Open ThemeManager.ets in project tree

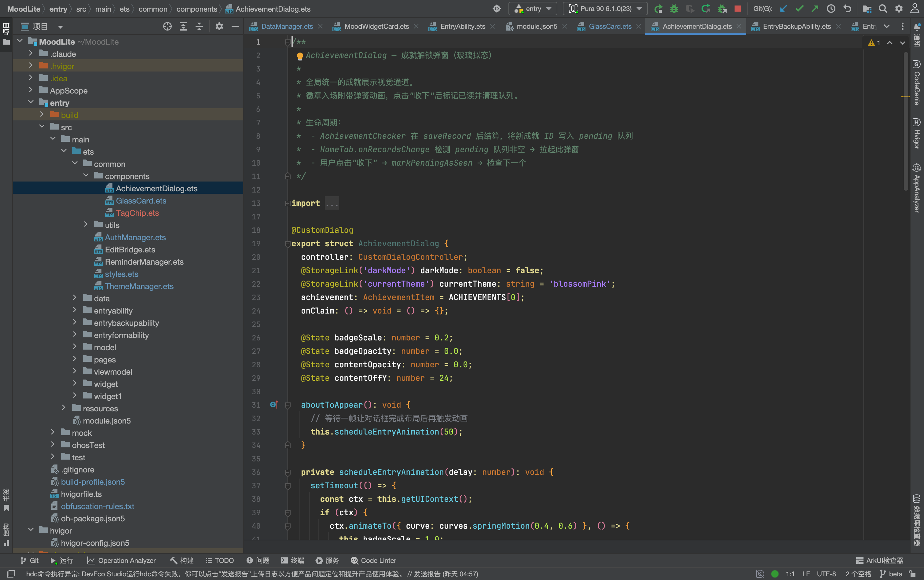pos(139,286)
